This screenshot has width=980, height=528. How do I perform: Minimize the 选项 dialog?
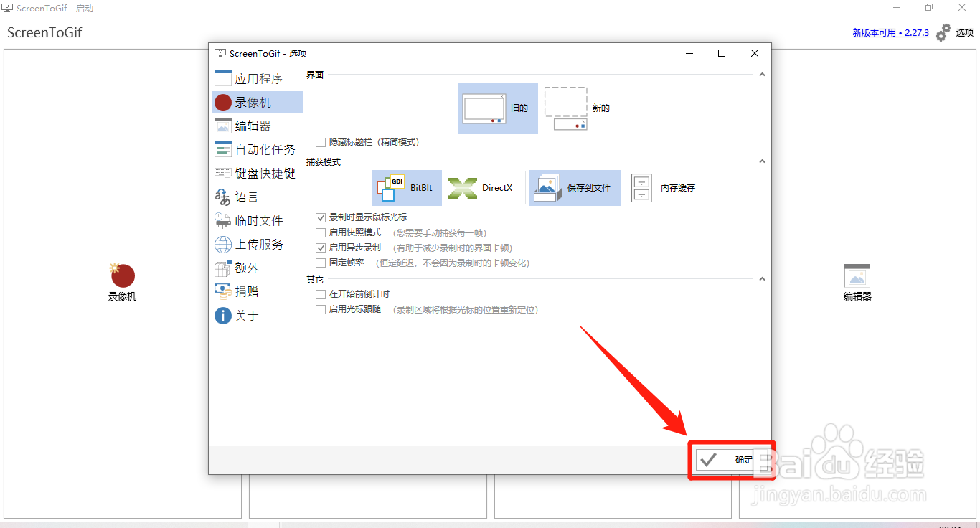click(689, 53)
